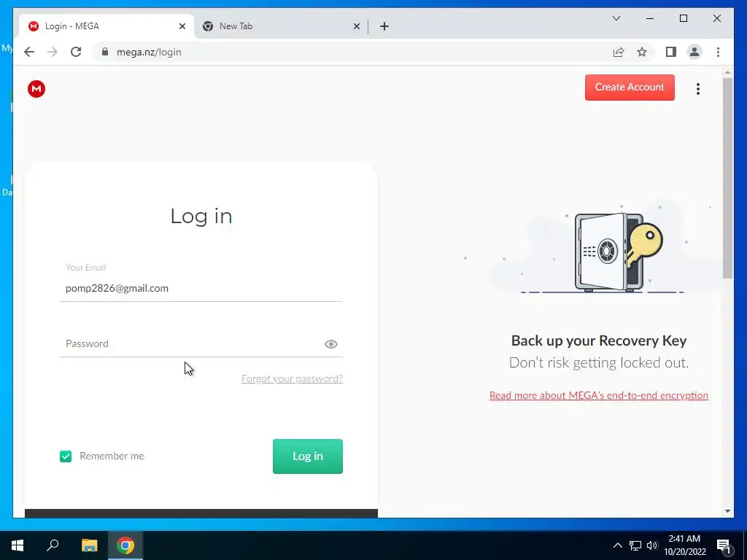The width and height of the screenshot is (747, 560).
Task: Minimize the Chrome window
Action: tap(650, 18)
